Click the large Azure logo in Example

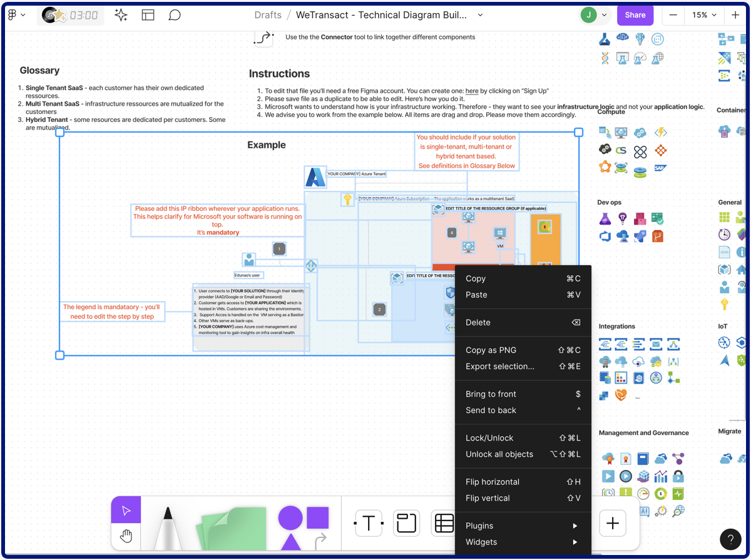(x=315, y=178)
